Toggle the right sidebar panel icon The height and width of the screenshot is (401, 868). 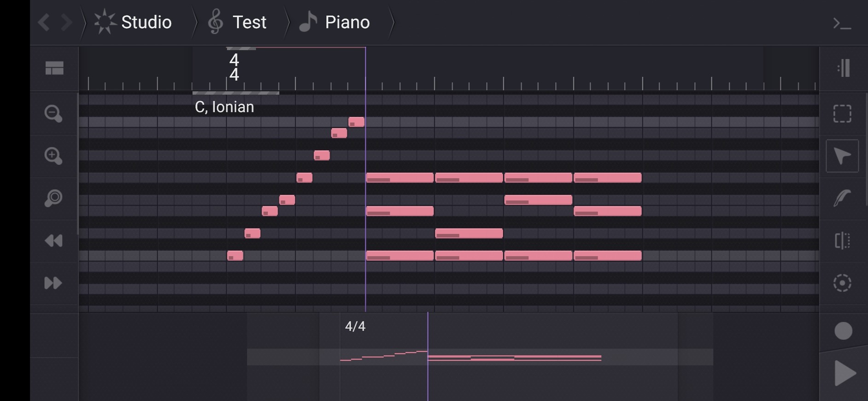coord(843,68)
